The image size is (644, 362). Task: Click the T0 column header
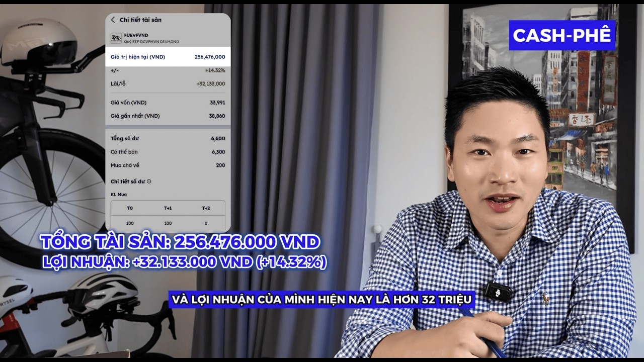[x=130, y=208]
